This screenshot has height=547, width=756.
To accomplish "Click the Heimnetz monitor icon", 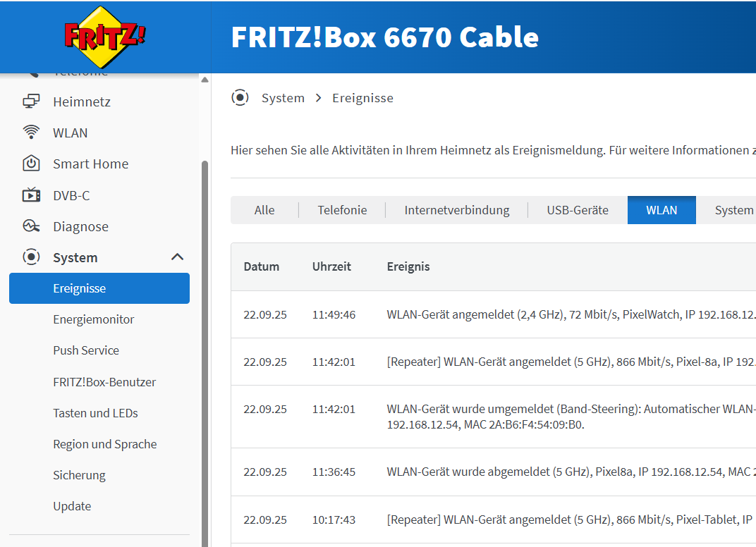I will (31, 102).
